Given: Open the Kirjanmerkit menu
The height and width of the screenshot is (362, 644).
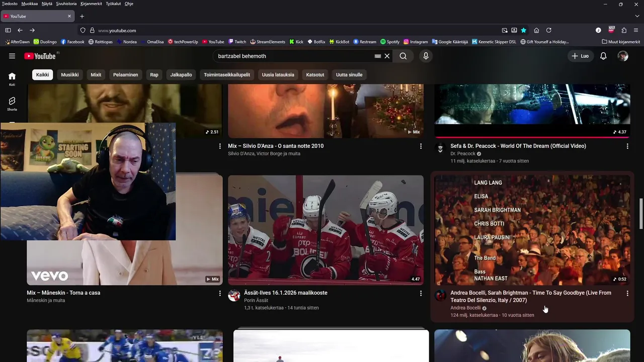Looking at the screenshot, I should click(x=91, y=4).
